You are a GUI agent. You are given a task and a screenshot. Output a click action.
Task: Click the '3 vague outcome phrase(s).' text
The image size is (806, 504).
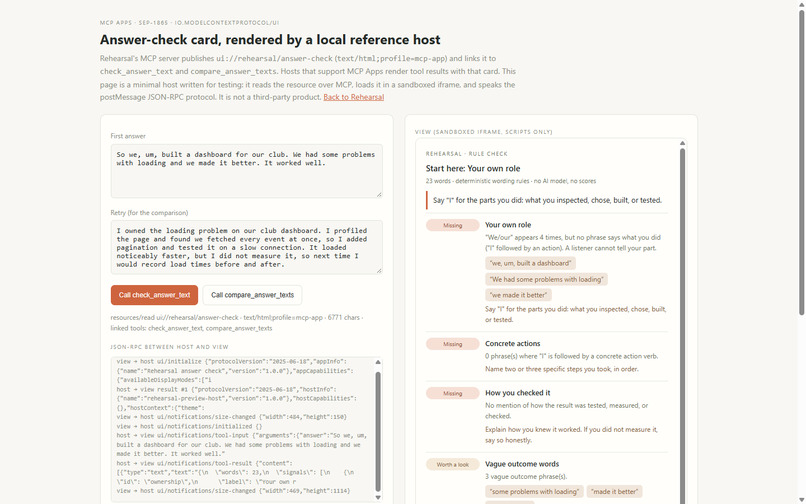click(526, 477)
